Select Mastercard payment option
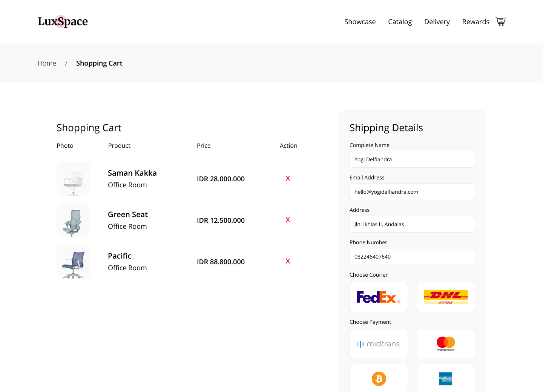This screenshot has width=543, height=392. (x=446, y=344)
